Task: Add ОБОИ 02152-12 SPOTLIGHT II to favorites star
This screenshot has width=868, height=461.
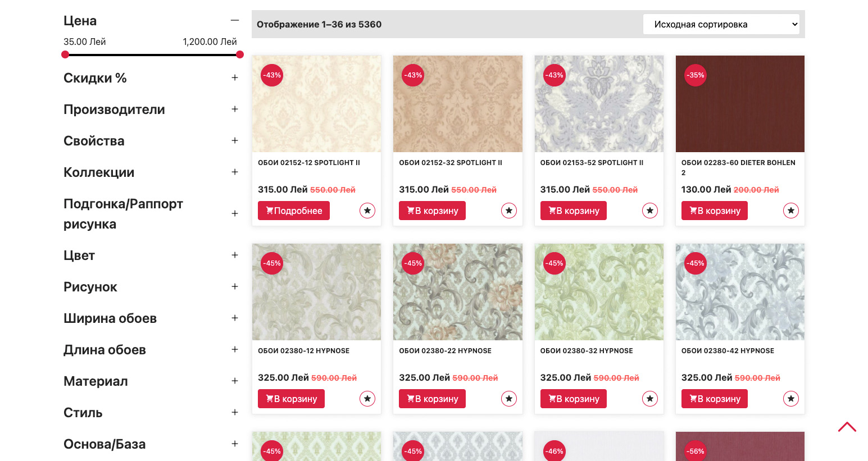Action: pyautogui.click(x=367, y=211)
